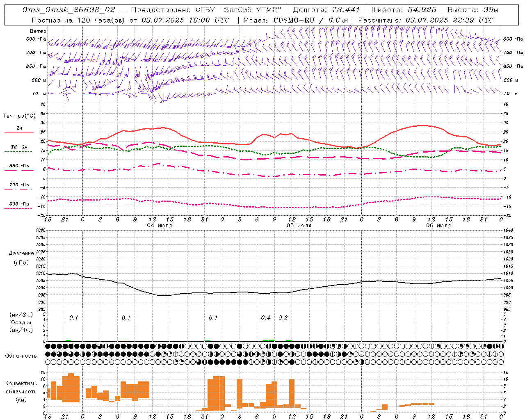
Task: Select the provider text "ФГБУ ЗапСиб УГМС"
Action: tap(238, 9)
